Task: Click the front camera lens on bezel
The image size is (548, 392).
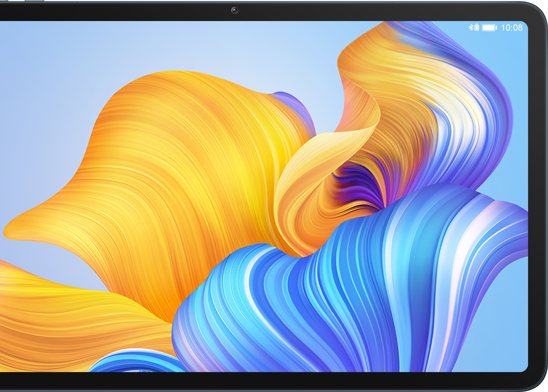Action: click(x=234, y=11)
